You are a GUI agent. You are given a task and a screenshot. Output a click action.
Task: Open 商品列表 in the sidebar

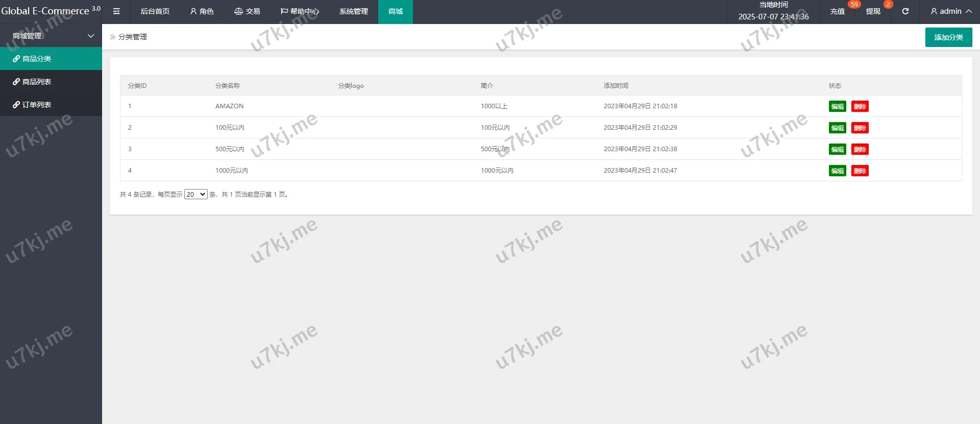(x=37, y=82)
